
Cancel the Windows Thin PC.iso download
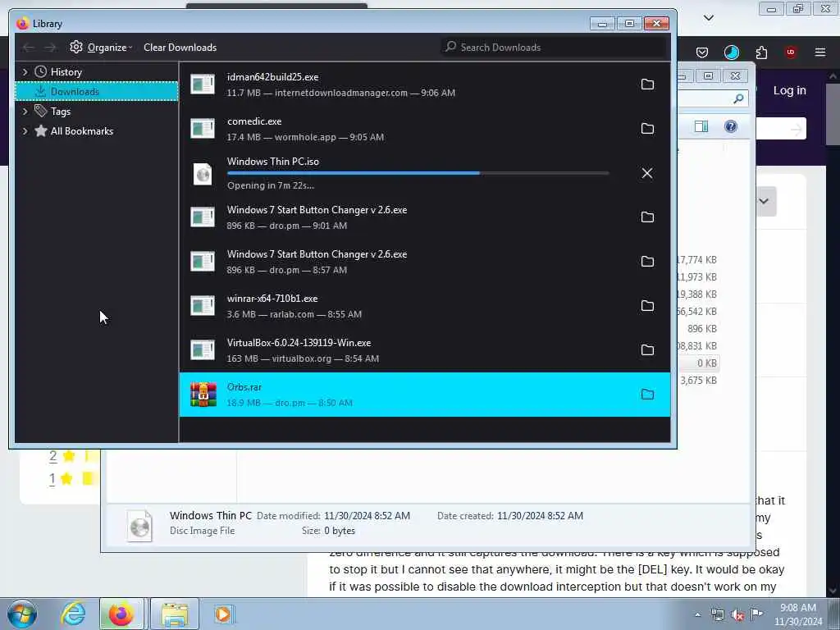pos(647,173)
